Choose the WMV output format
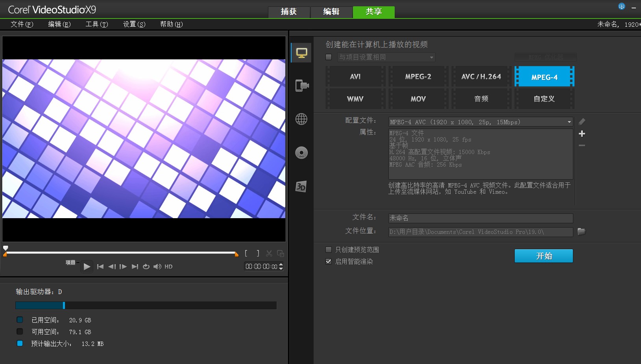641x364 pixels. (355, 99)
